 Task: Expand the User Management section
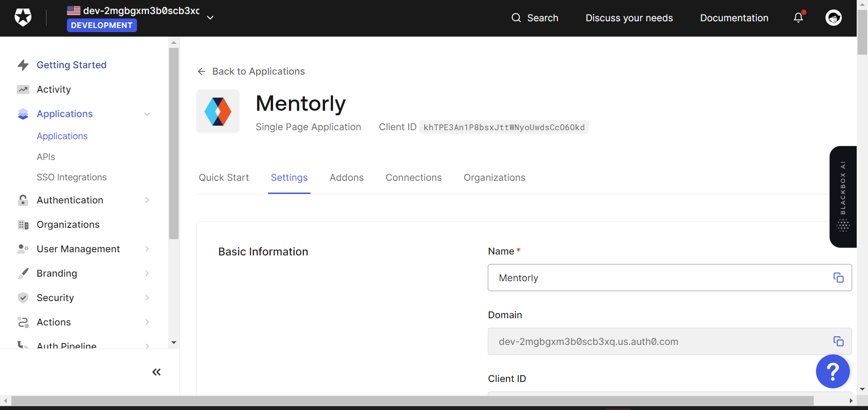(x=147, y=249)
